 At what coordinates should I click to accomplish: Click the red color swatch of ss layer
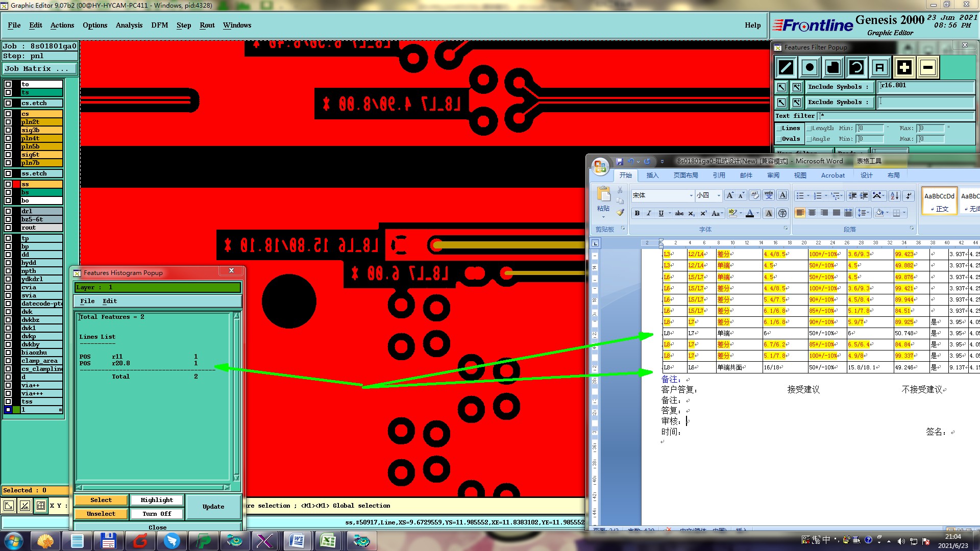pyautogui.click(x=16, y=184)
